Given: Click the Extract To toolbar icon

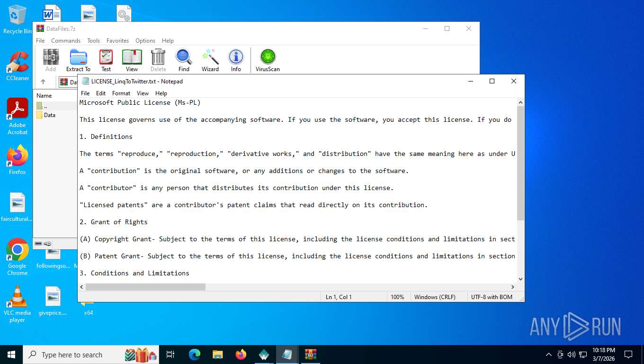Looking at the screenshot, I should (x=78, y=60).
